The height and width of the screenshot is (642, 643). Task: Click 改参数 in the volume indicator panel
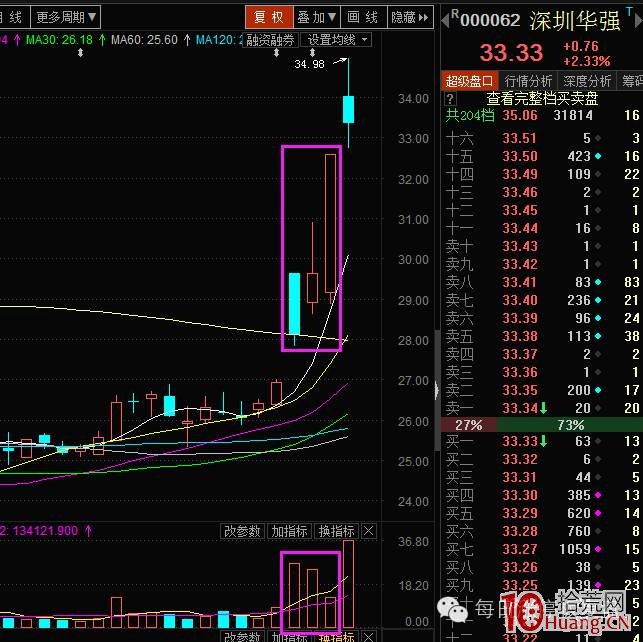coord(242,531)
